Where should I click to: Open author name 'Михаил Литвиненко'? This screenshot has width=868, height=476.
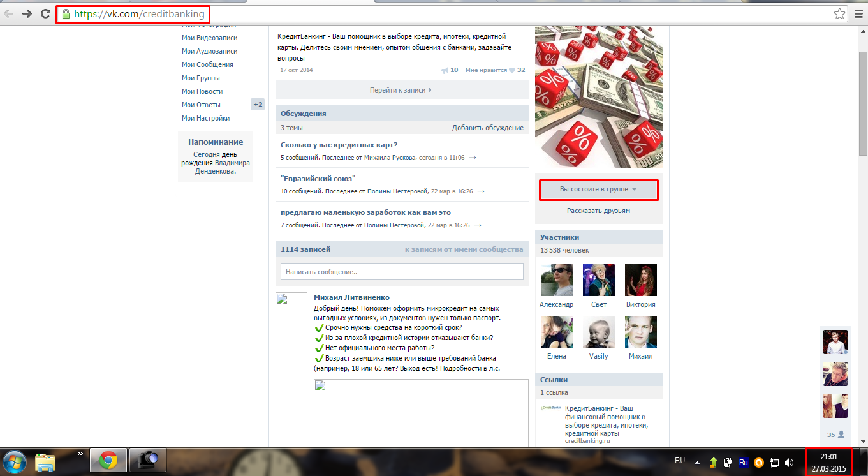(x=351, y=297)
